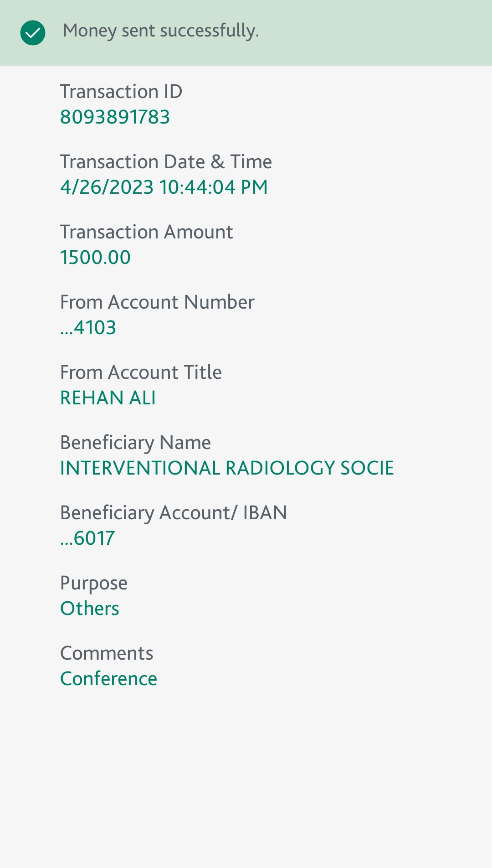492x868 pixels.
Task: Tap the From Account Title label
Action: (141, 372)
